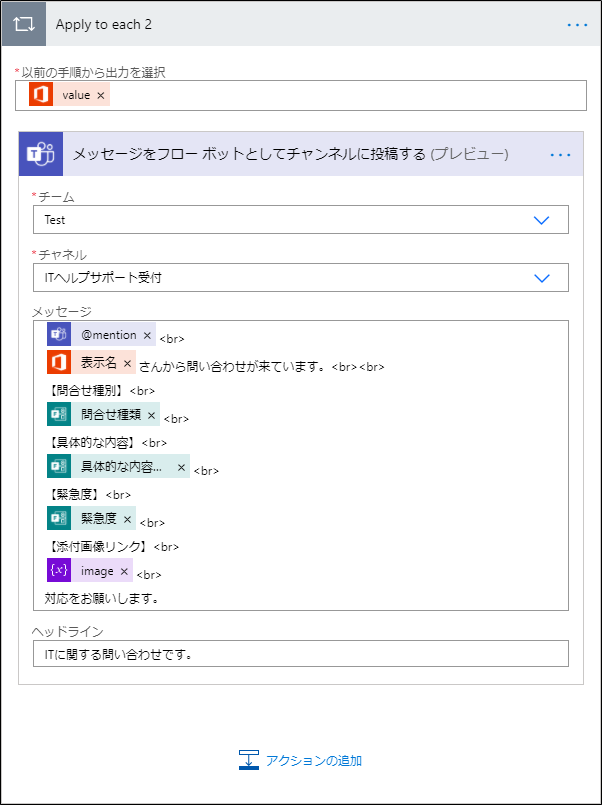602x805 pixels.
Task: Click the Forms icon on 具体的な内容 token
Action: pyautogui.click(x=59, y=467)
